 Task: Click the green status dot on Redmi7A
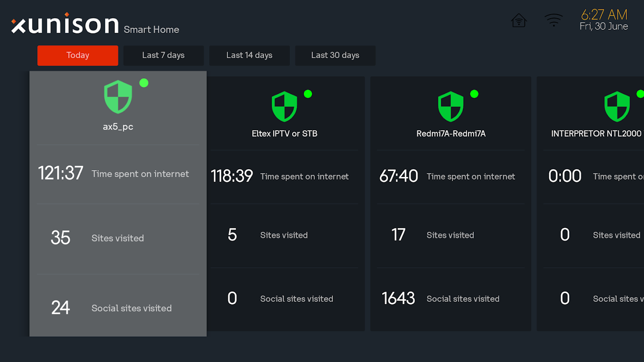pyautogui.click(x=474, y=94)
